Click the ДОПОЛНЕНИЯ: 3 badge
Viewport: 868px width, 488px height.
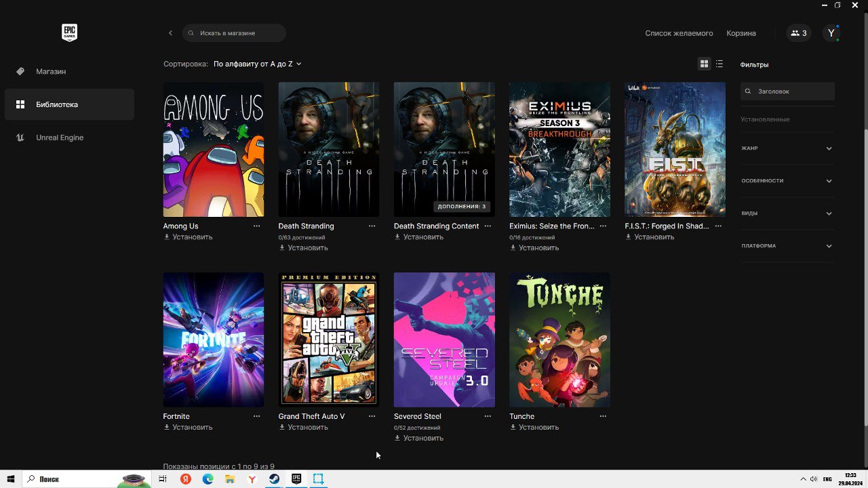click(462, 207)
